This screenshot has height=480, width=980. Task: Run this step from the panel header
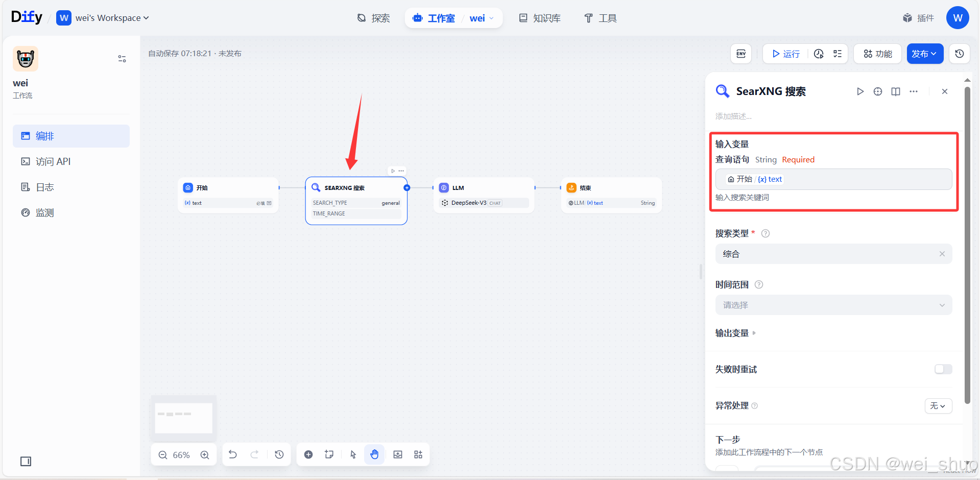tap(860, 91)
